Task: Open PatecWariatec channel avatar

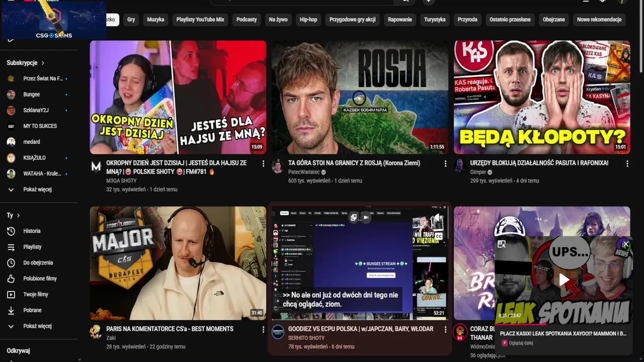Action: 278,166
